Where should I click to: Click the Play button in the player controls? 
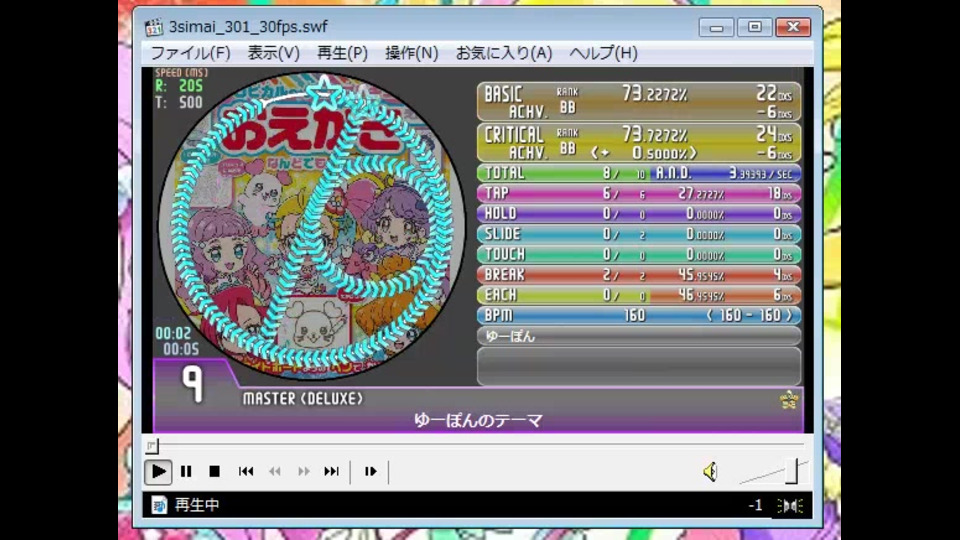pyautogui.click(x=158, y=471)
